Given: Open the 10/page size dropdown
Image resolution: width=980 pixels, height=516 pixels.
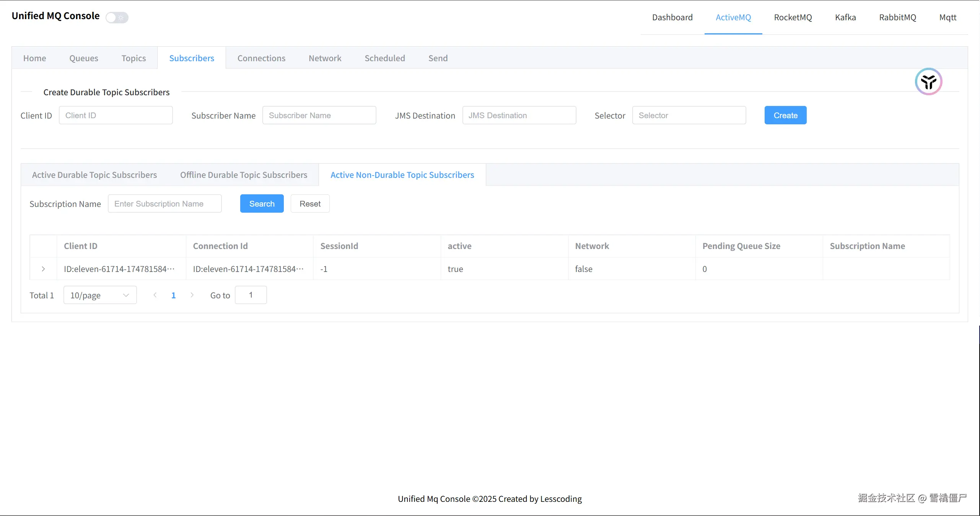Looking at the screenshot, I should (100, 295).
